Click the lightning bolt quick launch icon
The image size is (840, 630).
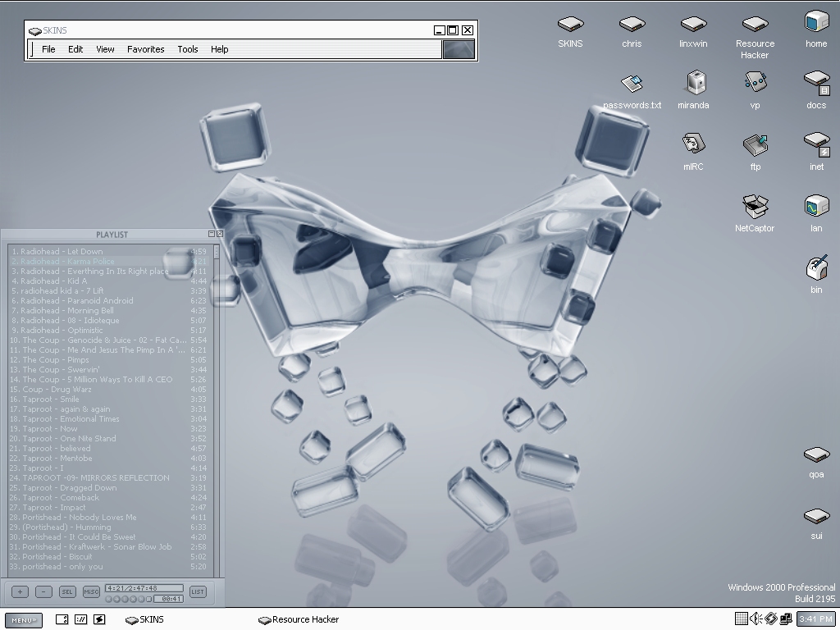tap(99, 619)
